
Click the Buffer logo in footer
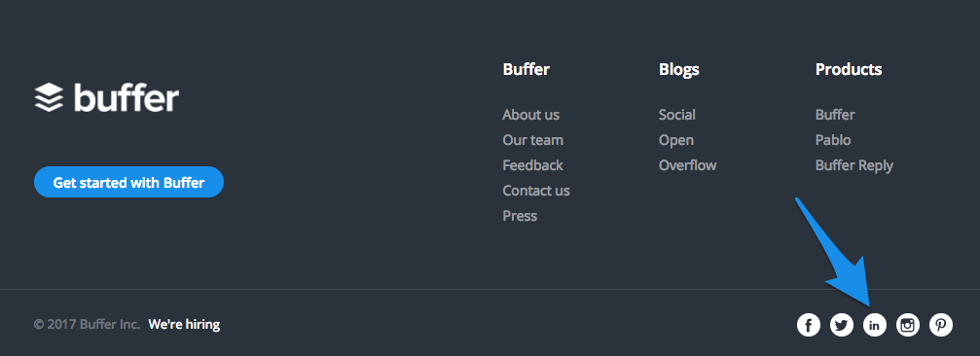(106, 97)
